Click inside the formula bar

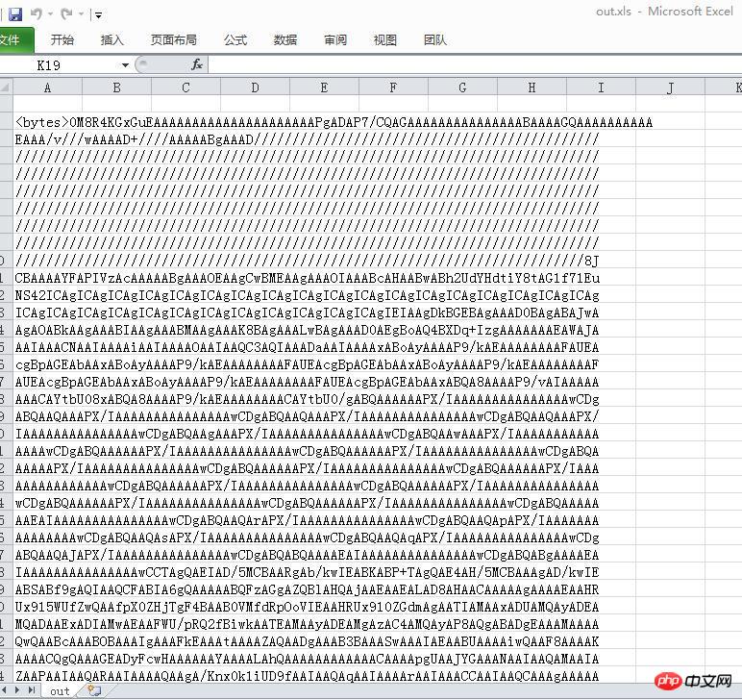tap(475, 65)
